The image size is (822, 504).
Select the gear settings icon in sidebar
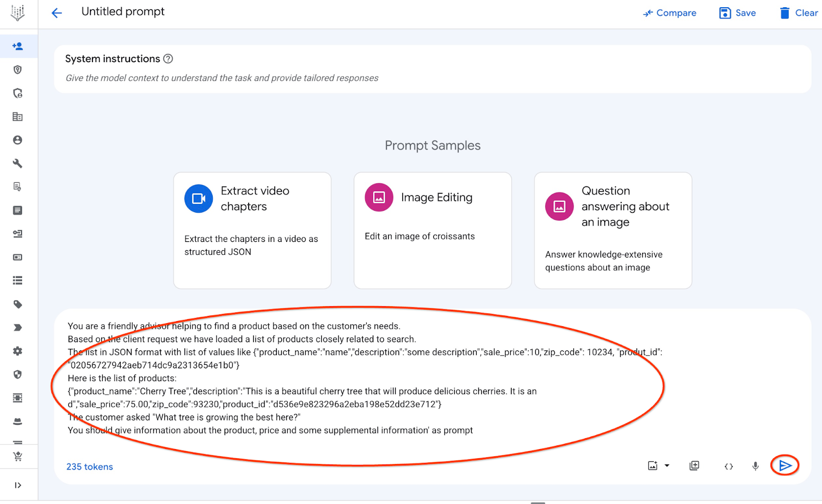click(x=18, y=351)
